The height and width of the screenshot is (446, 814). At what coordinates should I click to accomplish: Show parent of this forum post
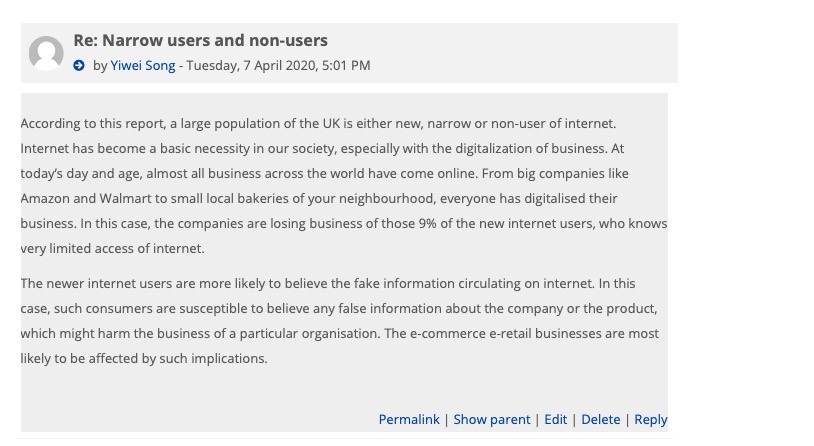tap(492, 420)
